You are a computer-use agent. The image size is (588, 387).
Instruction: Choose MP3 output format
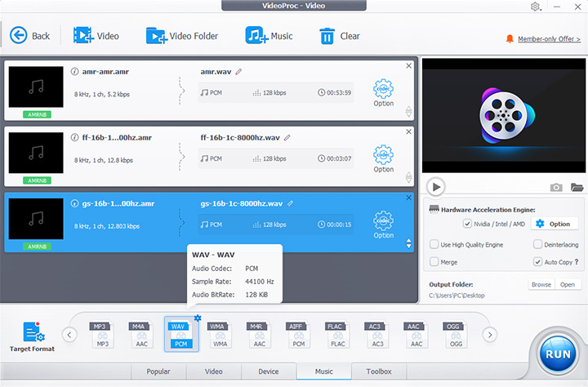tap(102, 335)
